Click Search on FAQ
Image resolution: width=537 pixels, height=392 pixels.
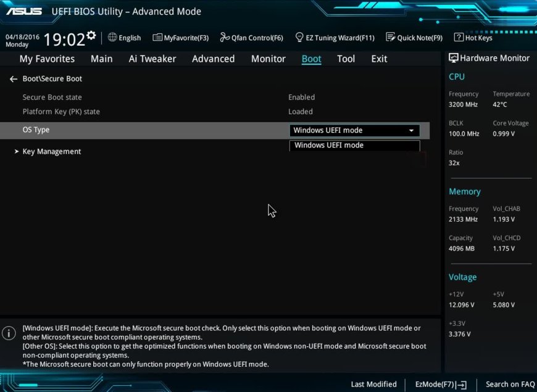[510, 384]
